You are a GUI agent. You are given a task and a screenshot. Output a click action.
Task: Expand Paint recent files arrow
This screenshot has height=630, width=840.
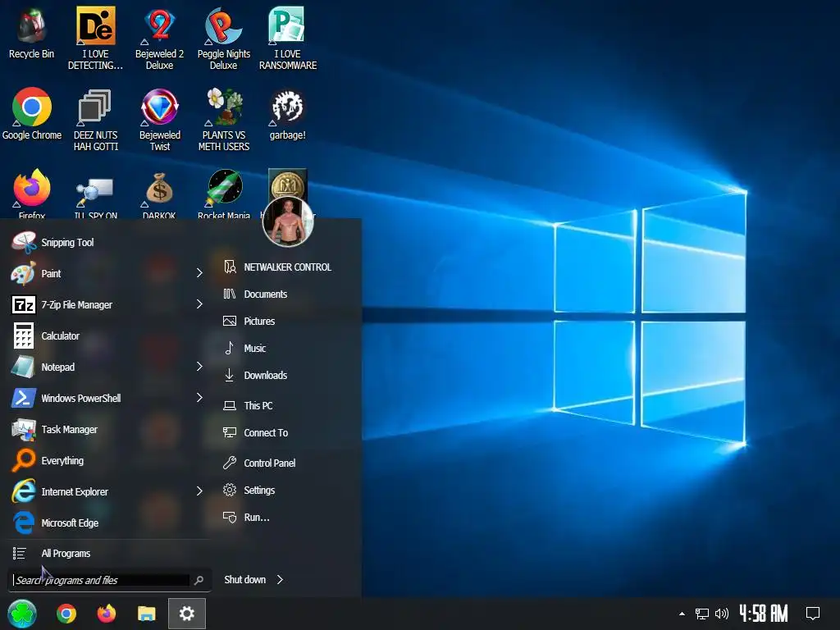199,272
